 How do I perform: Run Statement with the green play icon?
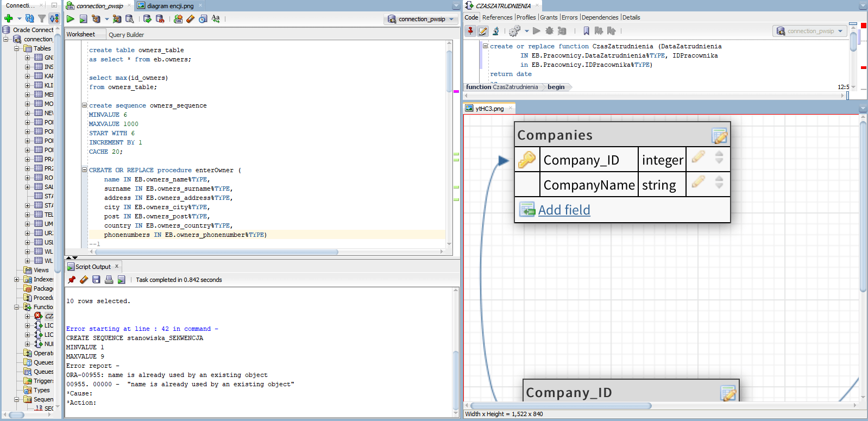tap(71, 19)
